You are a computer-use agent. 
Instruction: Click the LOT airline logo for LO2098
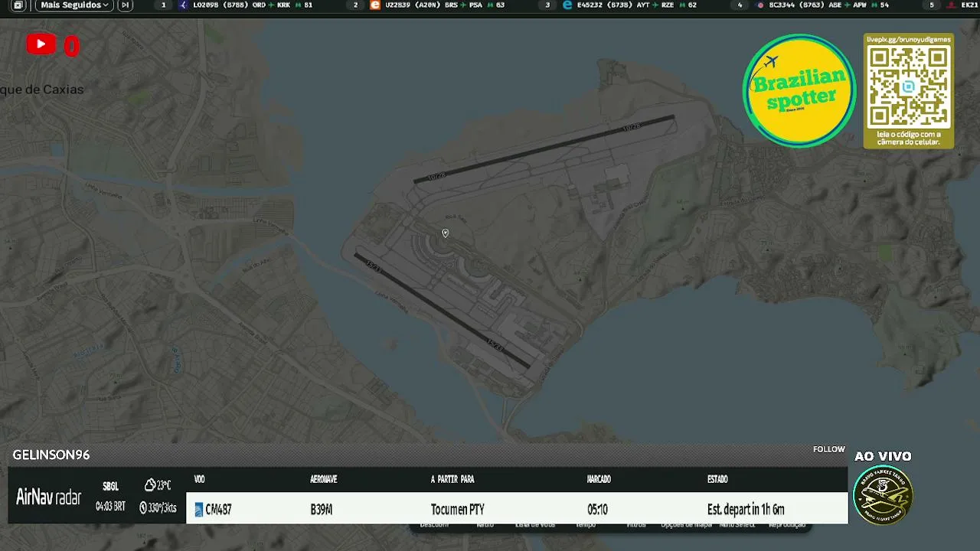[182, 5]
